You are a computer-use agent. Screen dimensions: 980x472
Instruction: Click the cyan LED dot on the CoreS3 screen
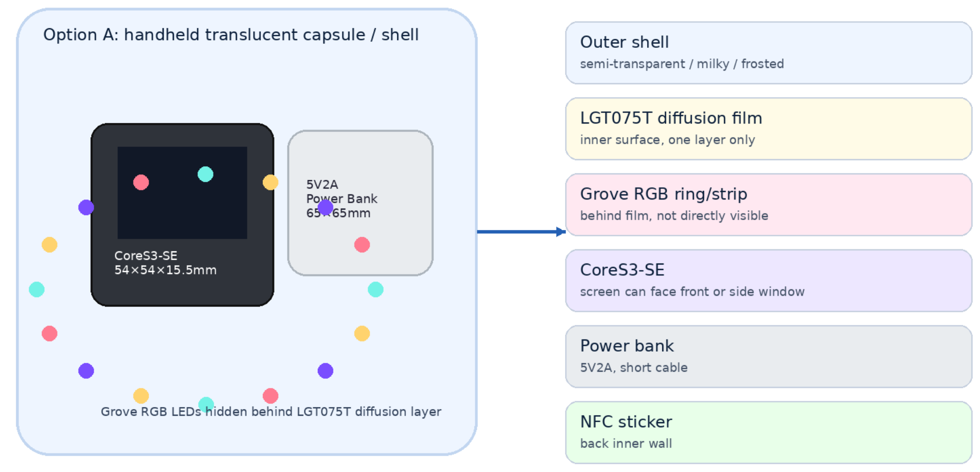point(205,174)
